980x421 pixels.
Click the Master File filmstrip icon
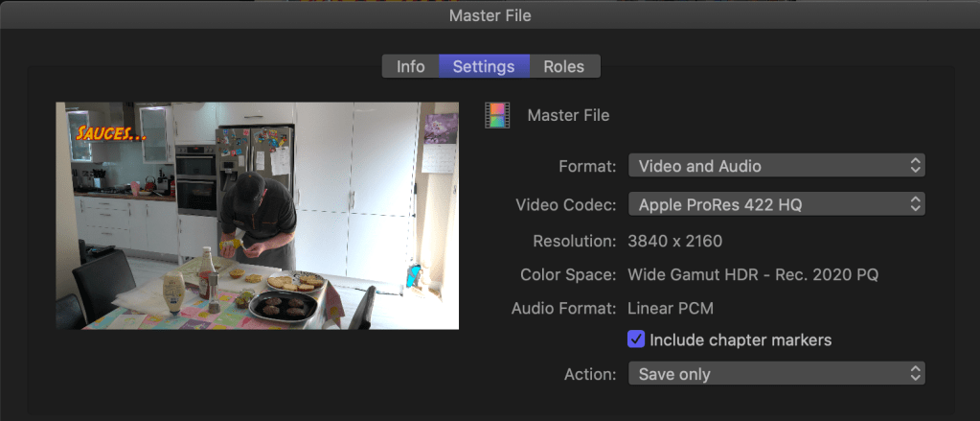point(497,115)
